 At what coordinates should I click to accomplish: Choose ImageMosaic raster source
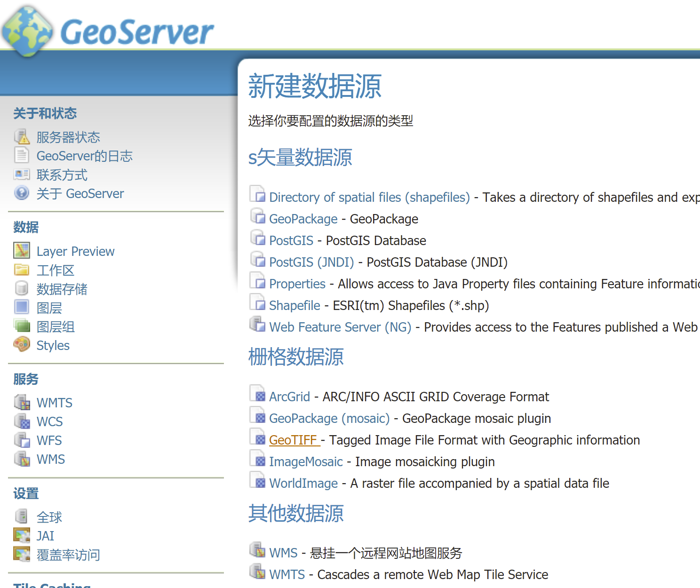pyautogui.click(x=306, y=462)
